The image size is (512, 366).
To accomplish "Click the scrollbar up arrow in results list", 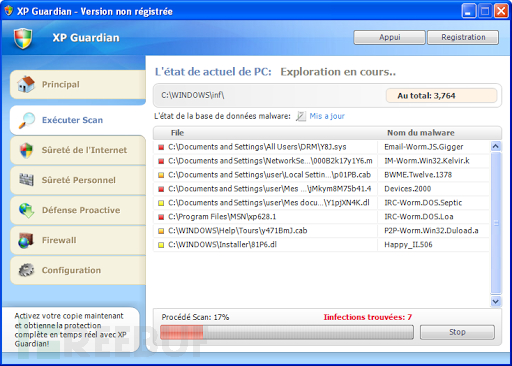I will [496, 146].
